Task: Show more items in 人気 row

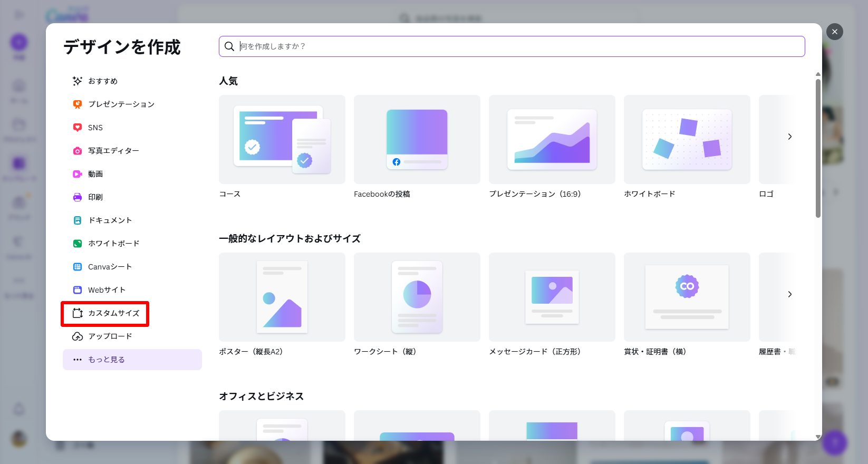Action: click(x=789, y=137)
